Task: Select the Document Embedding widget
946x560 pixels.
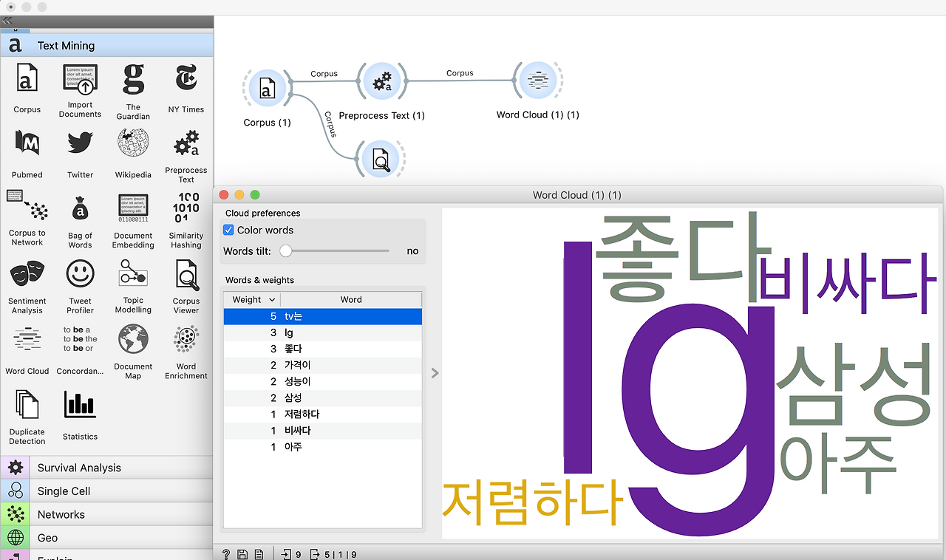Action: pos(133,221)
